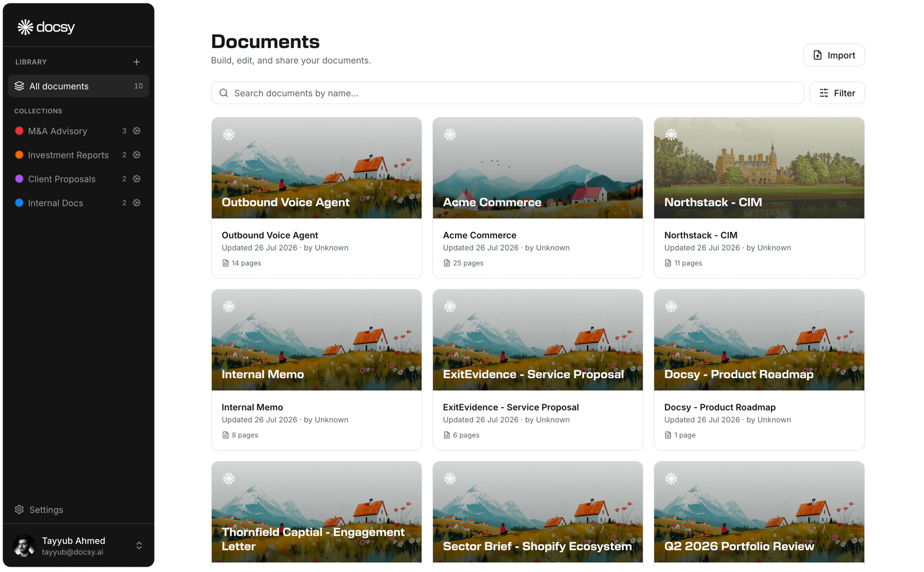Open settings gear for Client Proposals
This screenshot has height=572, width=924.
137,179
